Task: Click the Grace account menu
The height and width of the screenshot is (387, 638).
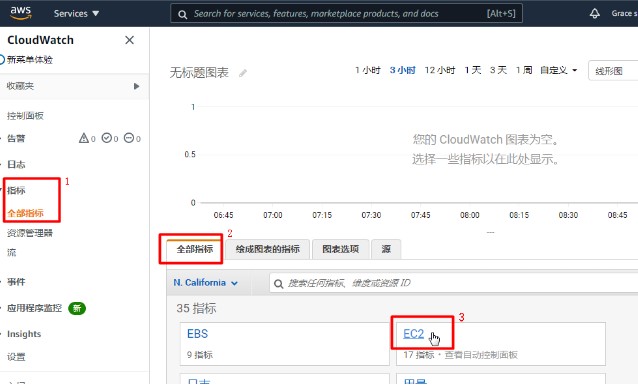Action: pyautogui.click(x=624, y=13)
